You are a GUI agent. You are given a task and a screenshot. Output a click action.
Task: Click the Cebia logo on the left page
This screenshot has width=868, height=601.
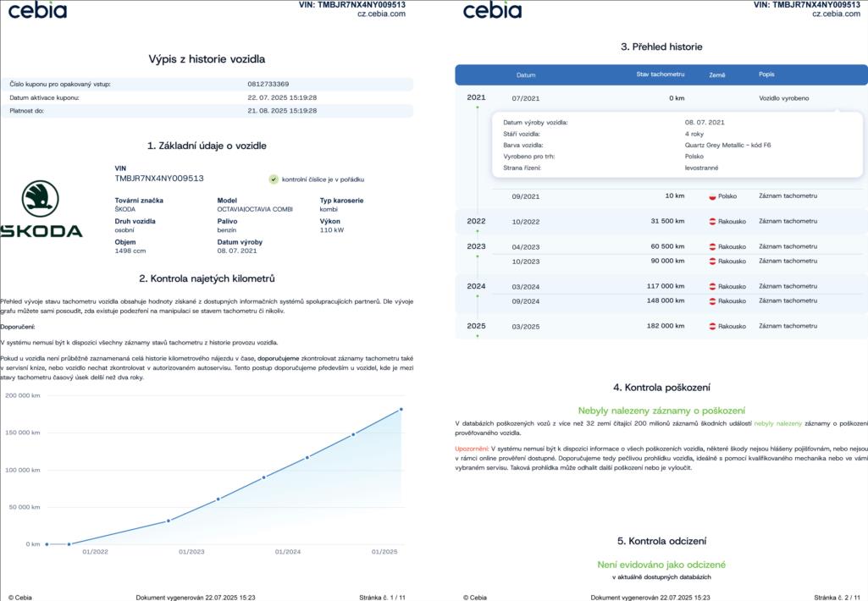coord(37,10)
